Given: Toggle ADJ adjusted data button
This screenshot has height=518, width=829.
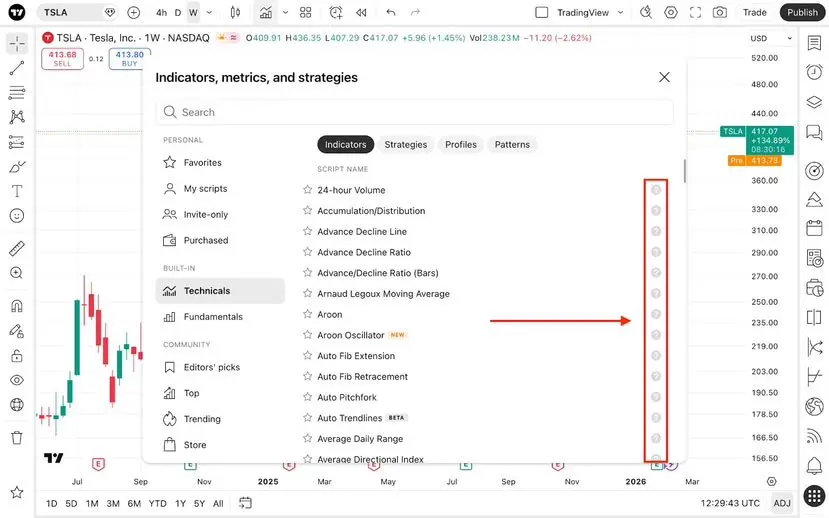Looking at the screenshot, I should coord(782,503).
